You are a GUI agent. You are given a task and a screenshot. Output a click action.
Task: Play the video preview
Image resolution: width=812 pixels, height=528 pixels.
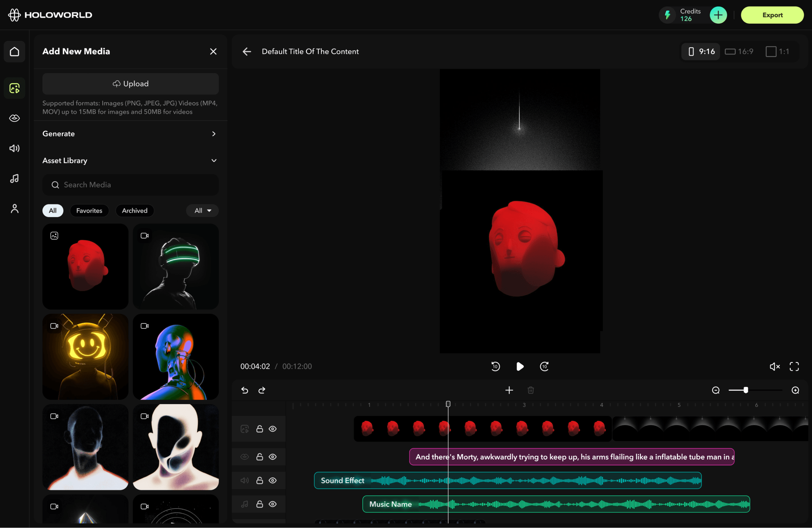pos(520,366)
